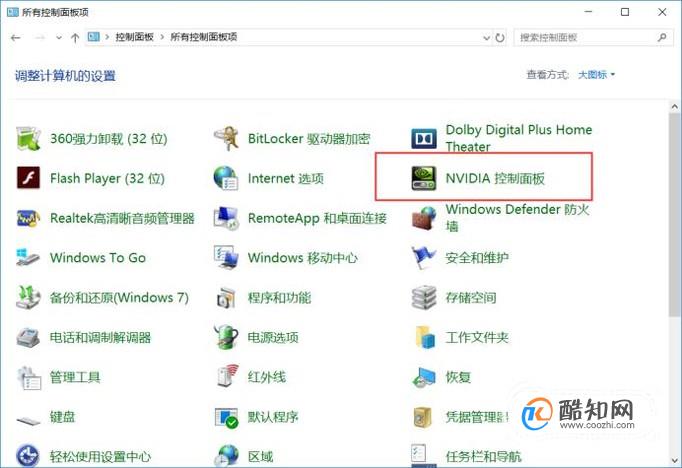Click the vertical scrollbar thumb
This screenshot has height=468, width=682.
675,214
